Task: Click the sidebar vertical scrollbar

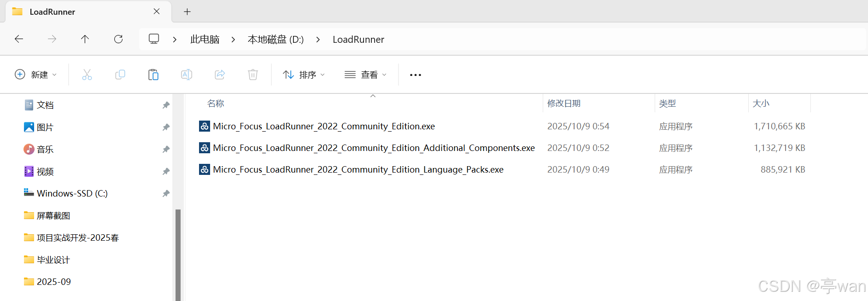Action: [x=178, y=255]
